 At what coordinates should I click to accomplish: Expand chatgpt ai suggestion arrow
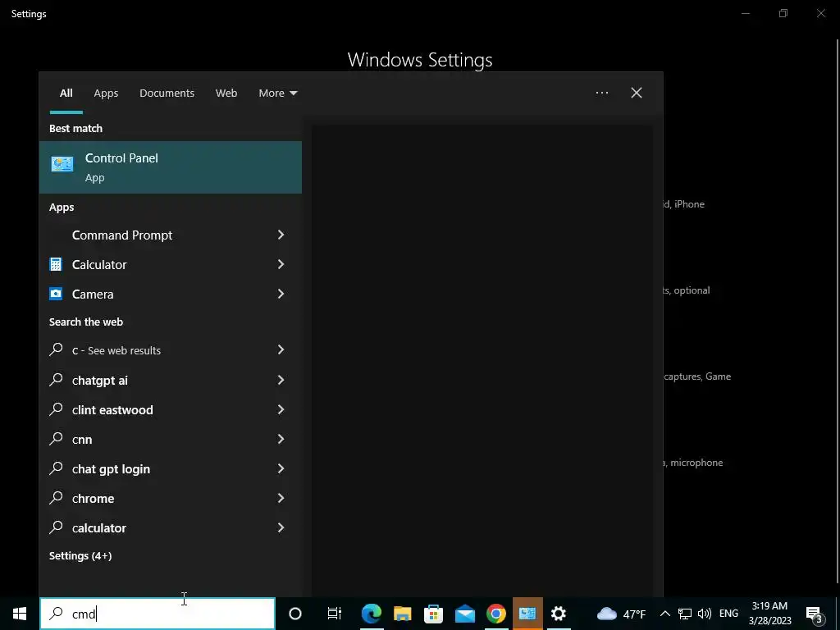coord(281,380)
